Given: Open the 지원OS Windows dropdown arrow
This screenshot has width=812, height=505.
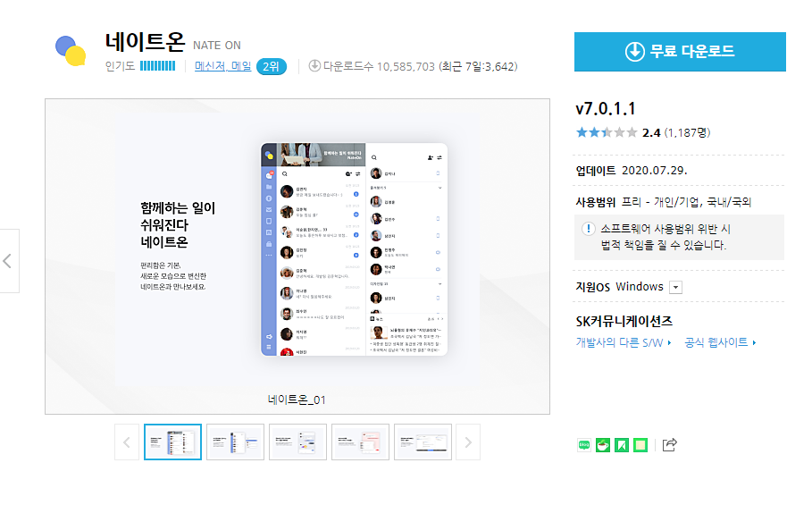Looking at the screenshot, I should (676, 288).
